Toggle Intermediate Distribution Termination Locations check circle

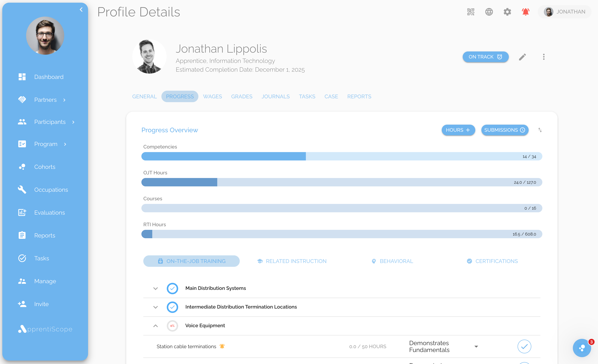[172, 307]
